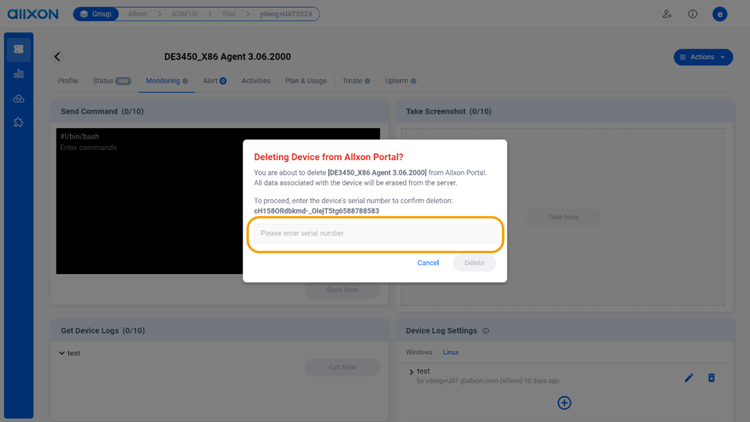Switch to the Upterm tab
The width and height of the screenshot is (750, 422).
[400, 81]
